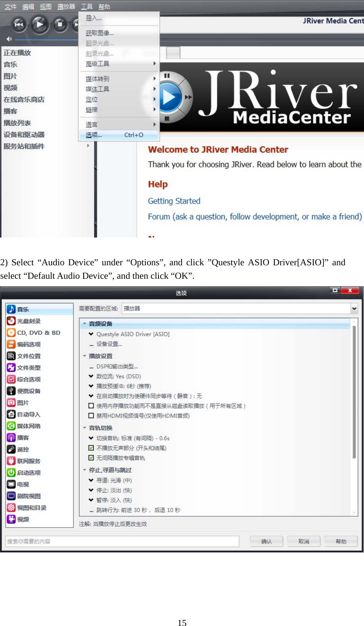Open the 编辑 menu

(28, 7)
